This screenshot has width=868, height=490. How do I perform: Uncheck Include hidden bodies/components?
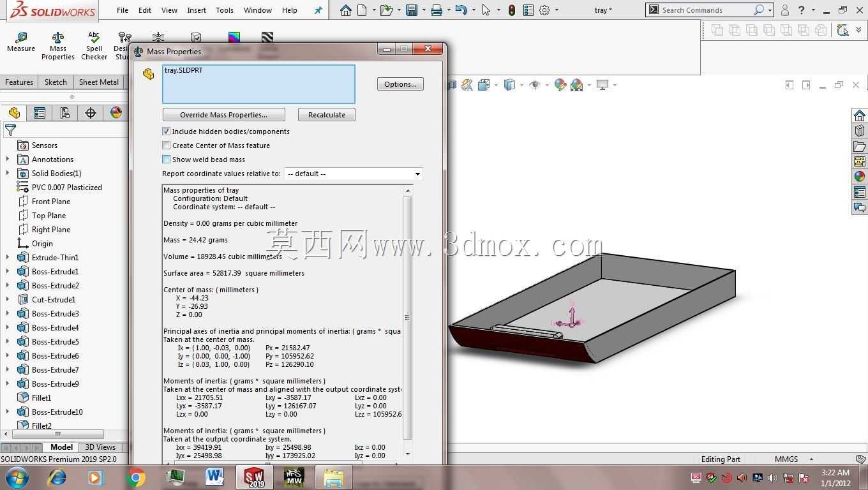[167, 131]
